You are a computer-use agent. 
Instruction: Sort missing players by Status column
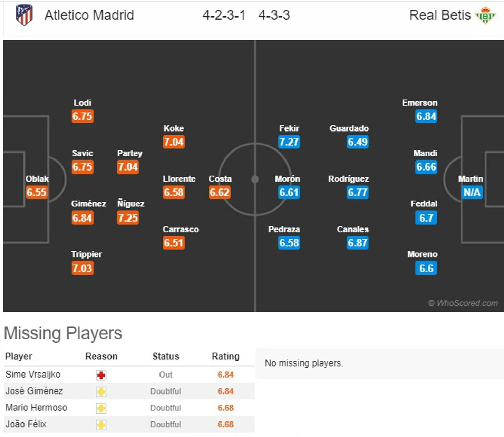pos(166,356)
